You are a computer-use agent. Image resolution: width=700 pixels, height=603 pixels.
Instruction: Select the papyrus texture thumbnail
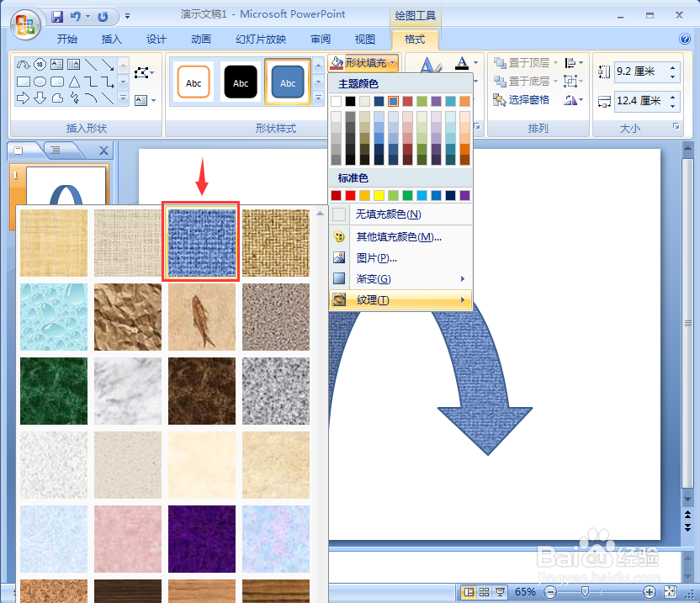[x=54, y=243]
